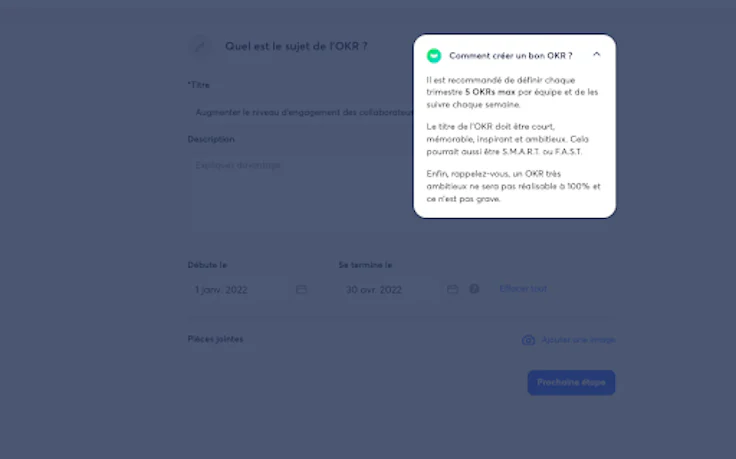Click the bold '5 OKRs max' text in tip
736x459 pixels.
[490, 92]
